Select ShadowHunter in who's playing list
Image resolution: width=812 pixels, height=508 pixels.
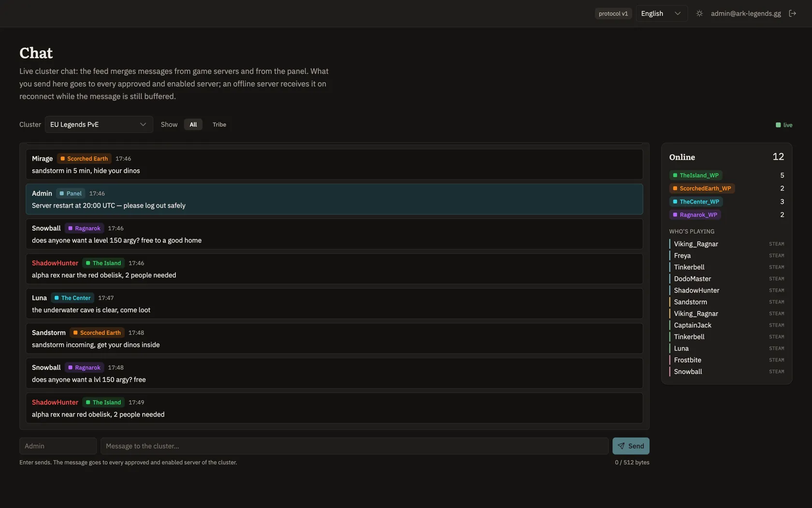coord(726,290)
